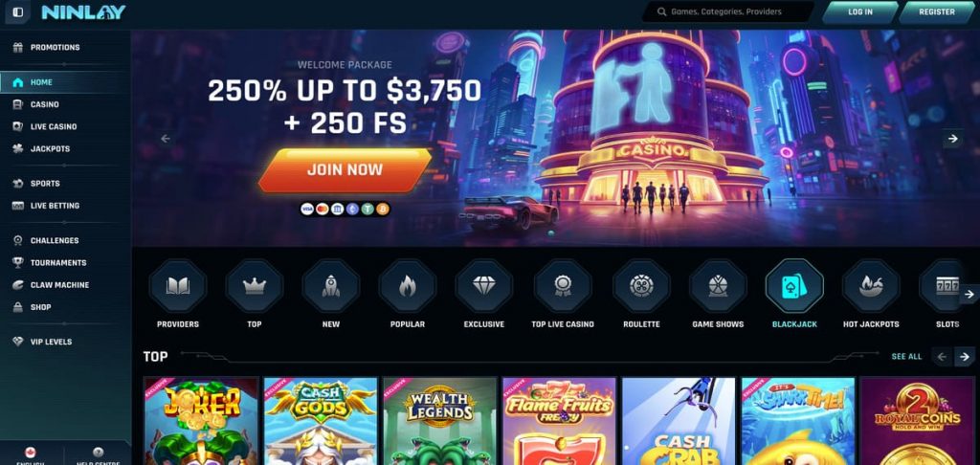Open the Hot Jackpots category icon
Screen dimensions: 980x465
871,286
